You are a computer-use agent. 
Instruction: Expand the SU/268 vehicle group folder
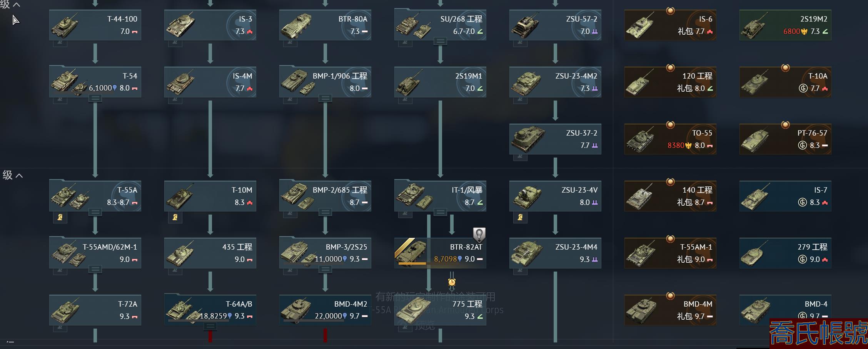[x=440, y=41]
